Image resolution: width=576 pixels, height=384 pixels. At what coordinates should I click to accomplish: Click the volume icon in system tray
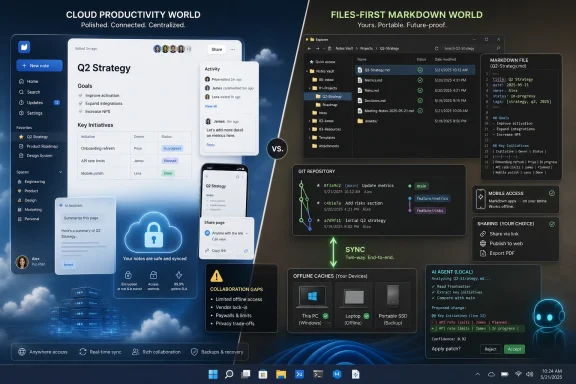point(529,374)
